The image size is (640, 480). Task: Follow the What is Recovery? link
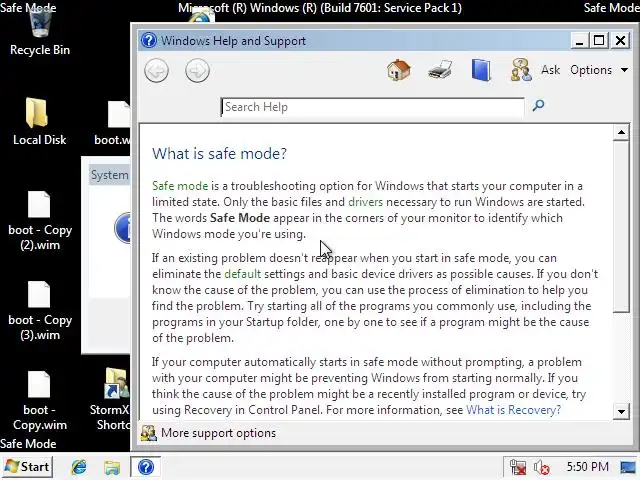coord(513,410)
